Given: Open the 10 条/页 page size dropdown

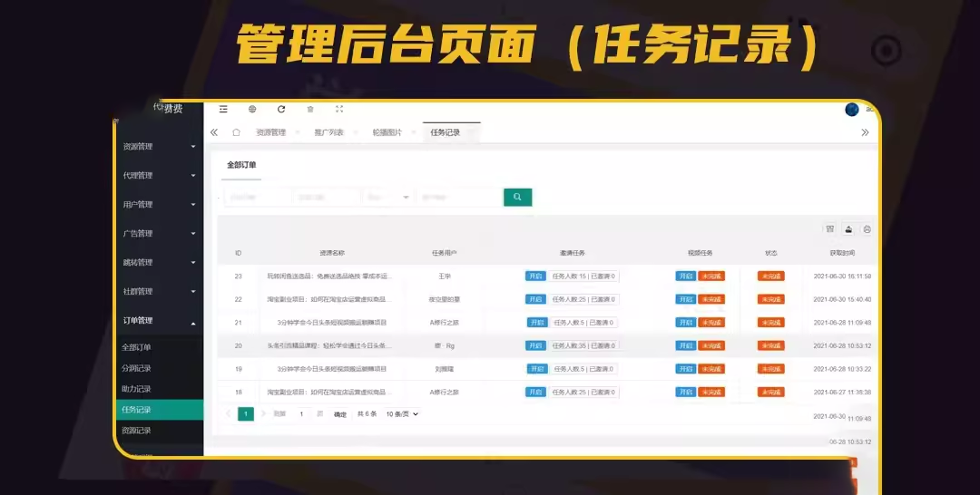Looking at the screenshot, I should click(x=402, y=414).
